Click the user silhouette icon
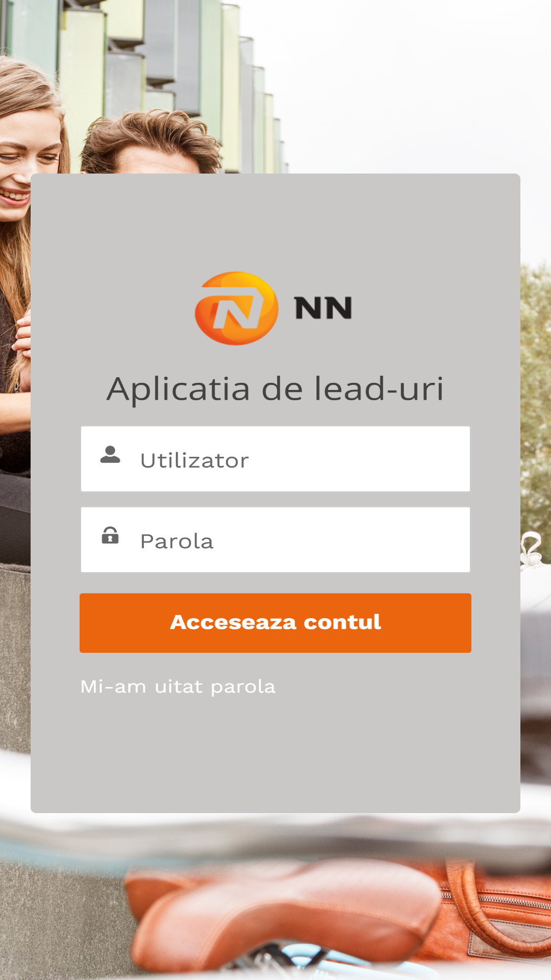The image size is (551, 980). pos(110,454)
